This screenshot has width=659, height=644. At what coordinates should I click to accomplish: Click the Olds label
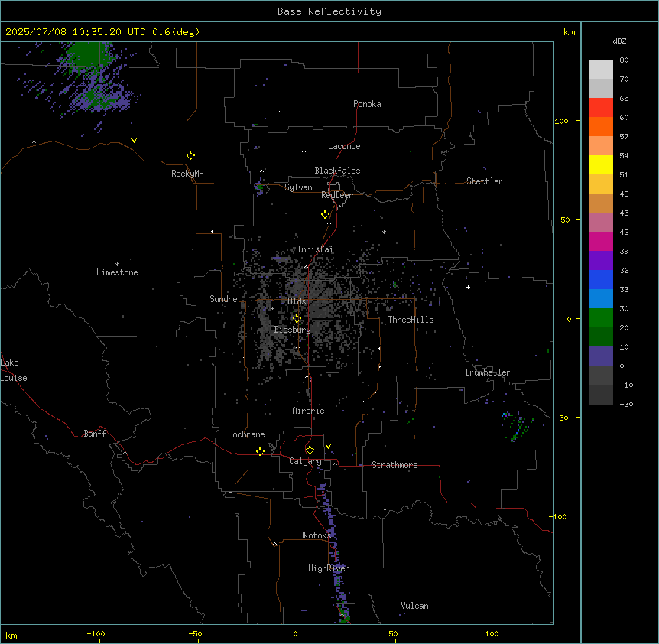(x=297, y=301)
